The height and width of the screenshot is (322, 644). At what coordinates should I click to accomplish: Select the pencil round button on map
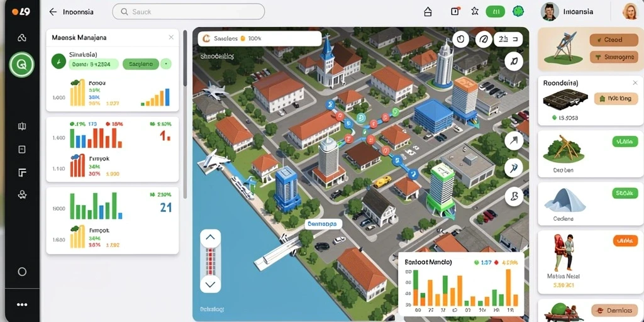pyautogui.click(x=513, y=62)
